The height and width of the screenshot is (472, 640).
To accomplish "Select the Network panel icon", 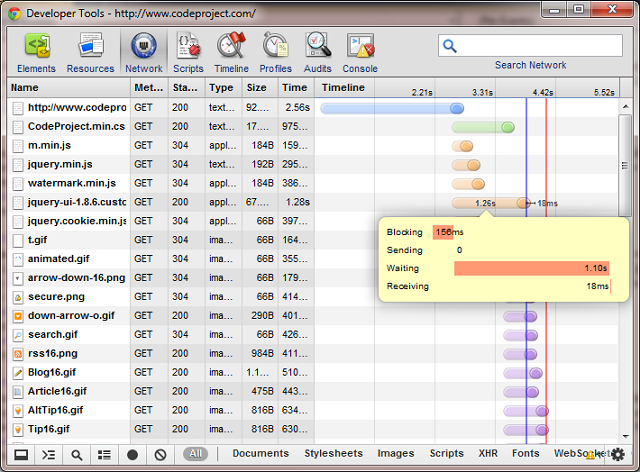I will click(x=144, y=45).
